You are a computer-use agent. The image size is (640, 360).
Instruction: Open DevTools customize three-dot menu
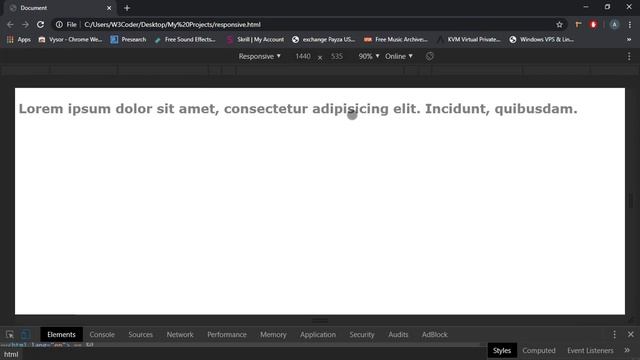click(614, 335)
